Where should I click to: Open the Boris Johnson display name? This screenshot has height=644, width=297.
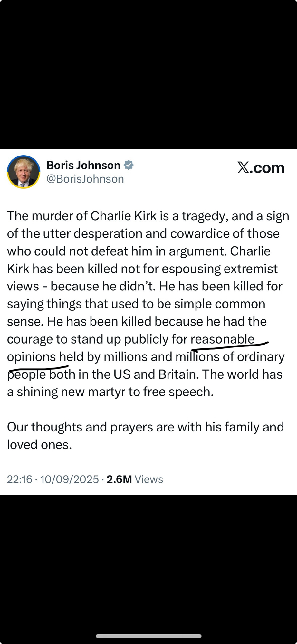tap(83, 165)
